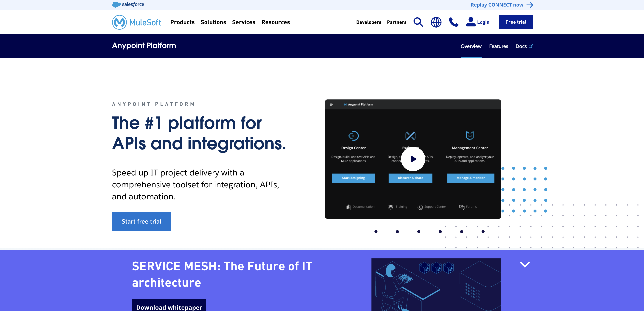This screenshot has width=644, height=311.
Task: Switch to the Features tab
Action: point(499,46)
